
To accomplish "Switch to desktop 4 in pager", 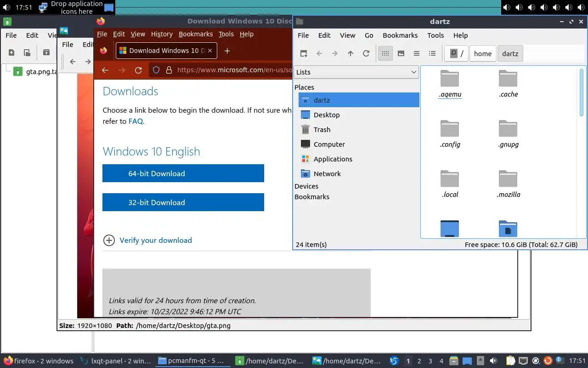I will [x=441, y=361].
